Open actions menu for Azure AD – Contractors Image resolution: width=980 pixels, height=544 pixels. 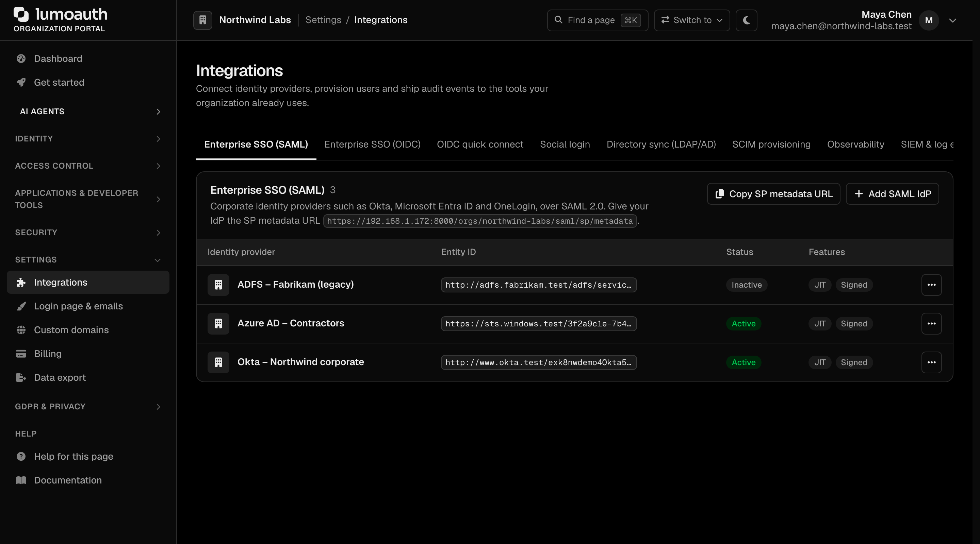pos(931,324)
